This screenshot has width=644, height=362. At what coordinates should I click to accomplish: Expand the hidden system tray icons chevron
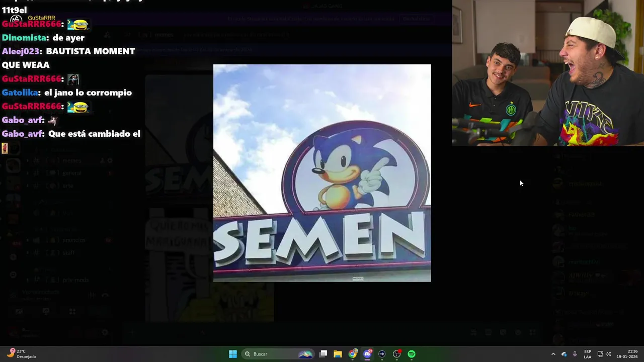[553, 354]
